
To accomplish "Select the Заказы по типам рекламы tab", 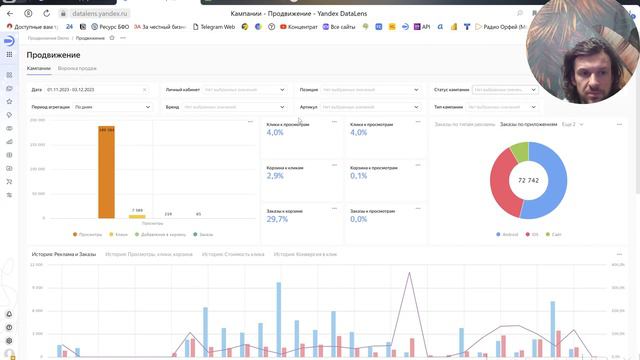I will point(464,124).
